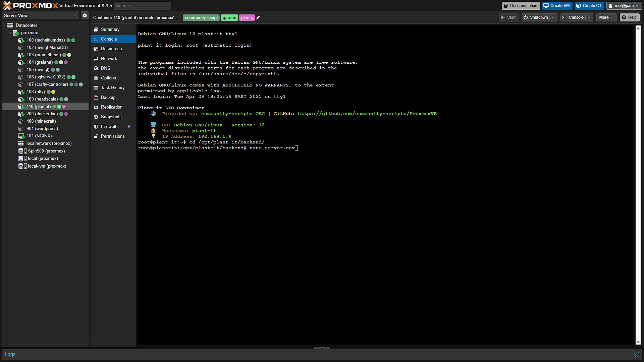Click the Datacenter icon in tree
The image size is (644, 362).
coord(10,25)
